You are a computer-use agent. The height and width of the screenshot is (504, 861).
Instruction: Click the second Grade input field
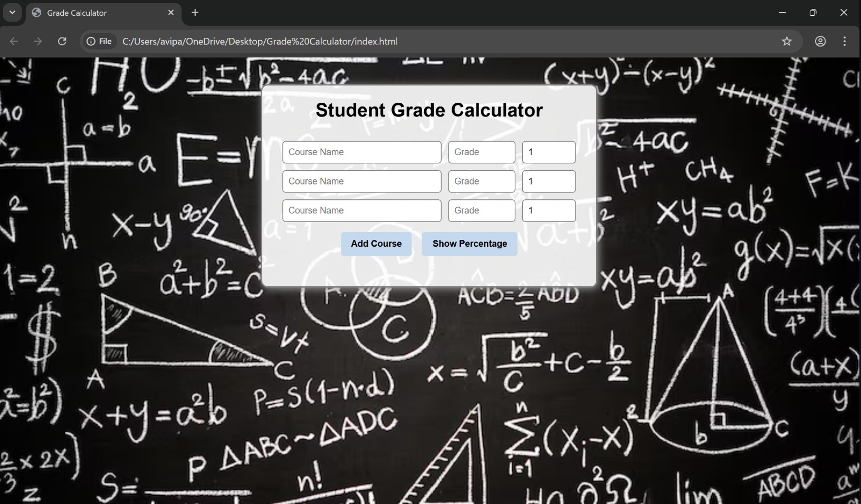481,181
